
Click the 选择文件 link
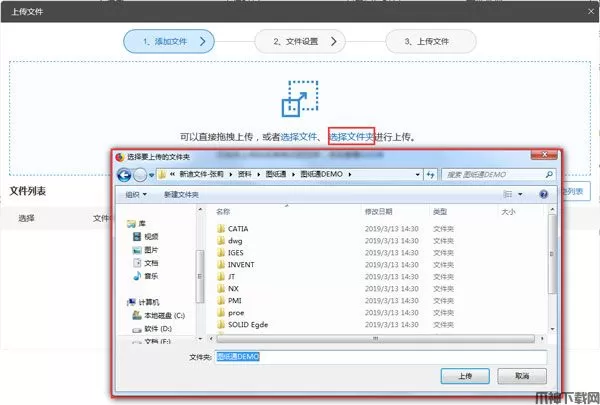298,137
